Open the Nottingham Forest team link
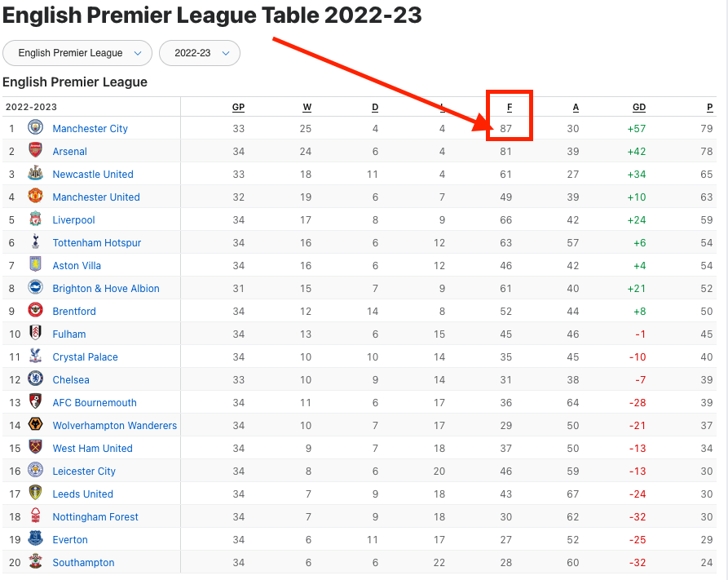 (95, 516)
